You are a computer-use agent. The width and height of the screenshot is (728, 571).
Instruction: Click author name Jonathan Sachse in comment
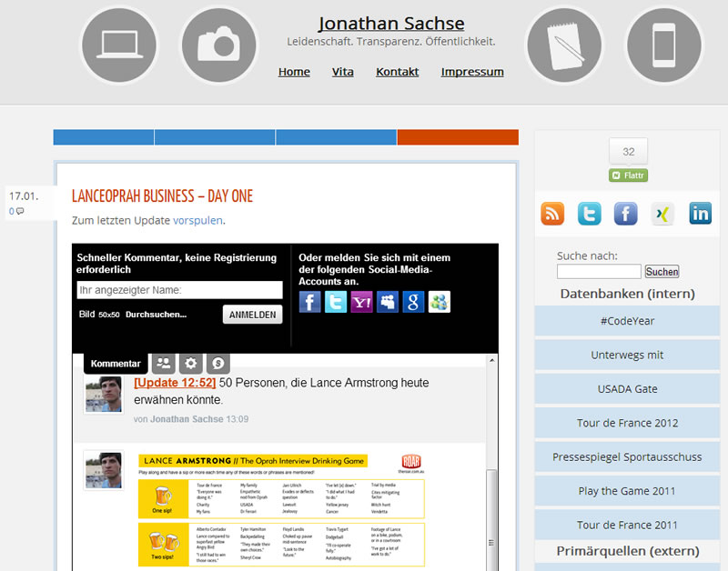pos(187,419)
